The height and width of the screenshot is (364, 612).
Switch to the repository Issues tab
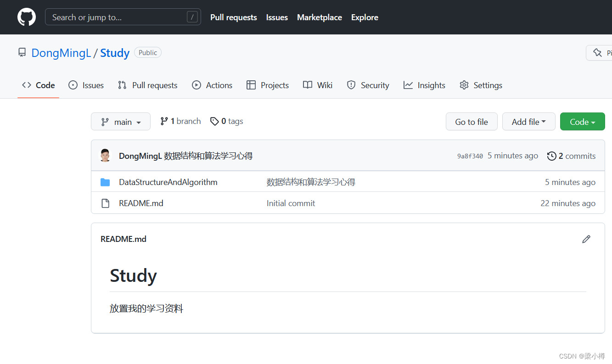pos(86,85)
